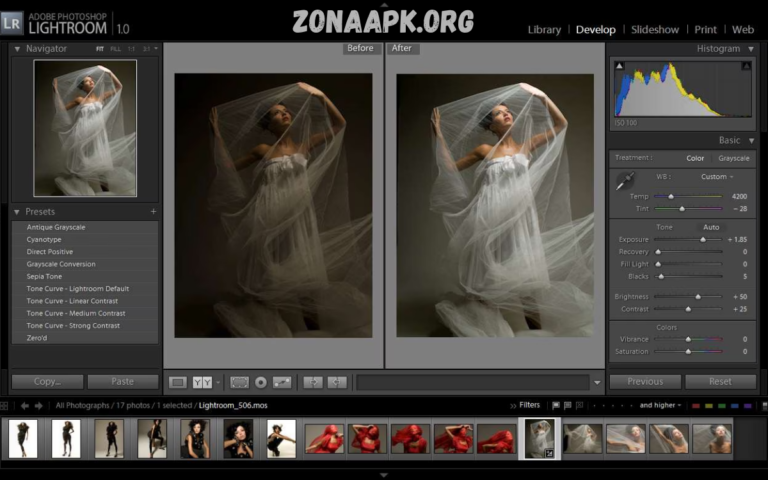This screenshot has width=768, height=480.
Task: Apply Tone Curve - Strong Contrast preset
Action: [x=85, y=325]
